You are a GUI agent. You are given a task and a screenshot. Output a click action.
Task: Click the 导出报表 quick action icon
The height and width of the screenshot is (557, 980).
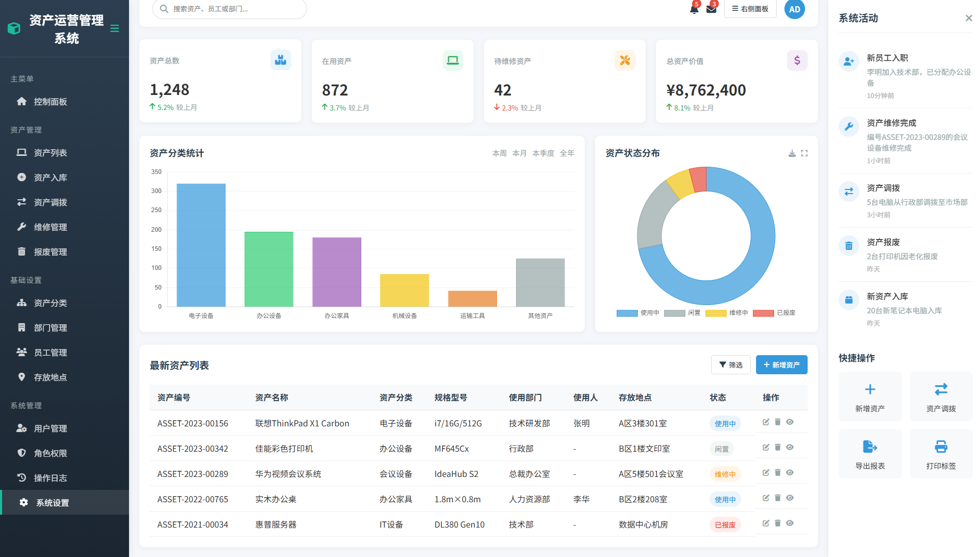click(x=870, y=447)
